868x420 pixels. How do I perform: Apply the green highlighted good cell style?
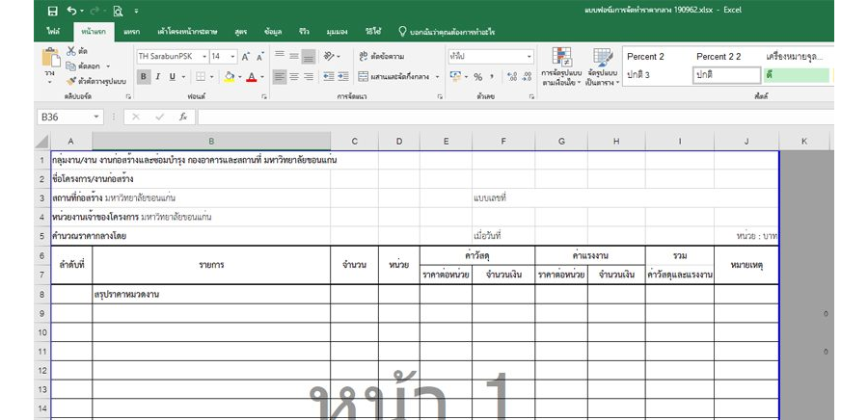pos(796,75)
